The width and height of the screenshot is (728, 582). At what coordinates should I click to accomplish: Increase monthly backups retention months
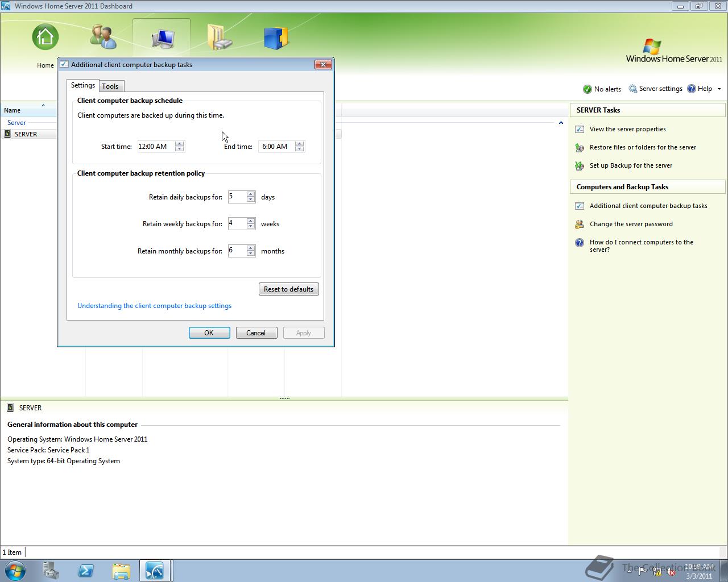click(251, 248)
